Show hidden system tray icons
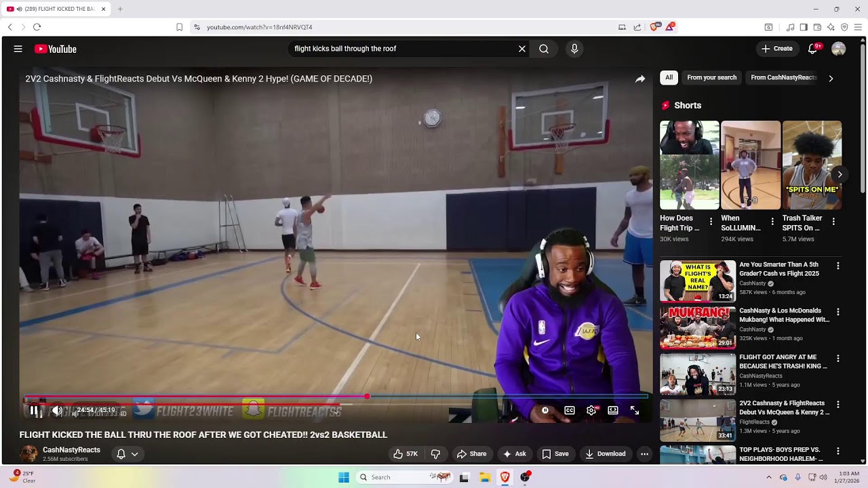868x488 pixels. pyautogui.click(x=768, y=477)
